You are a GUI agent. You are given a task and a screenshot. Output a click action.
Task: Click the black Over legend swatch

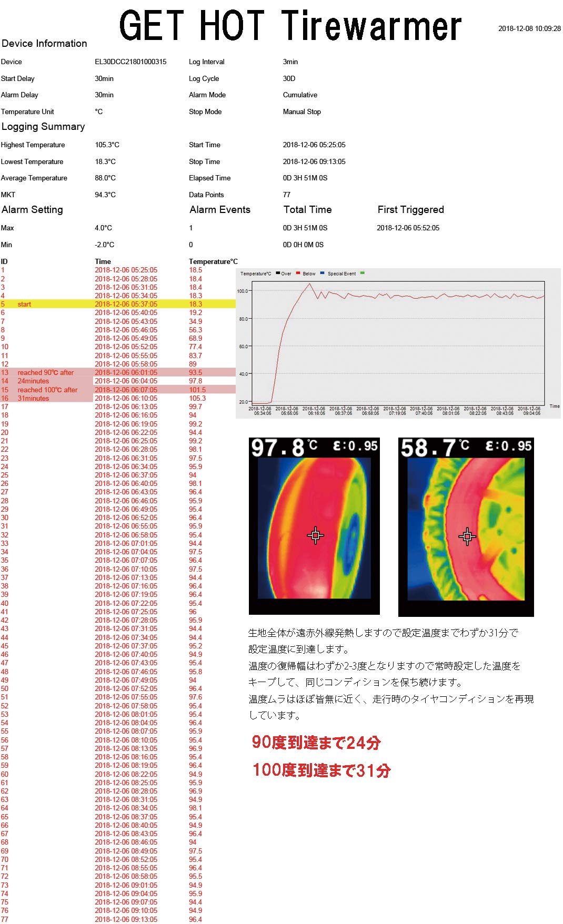278,273
